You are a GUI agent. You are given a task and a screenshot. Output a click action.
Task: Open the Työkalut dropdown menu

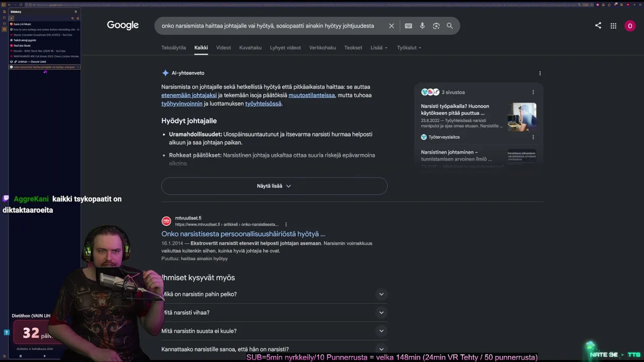409,48
